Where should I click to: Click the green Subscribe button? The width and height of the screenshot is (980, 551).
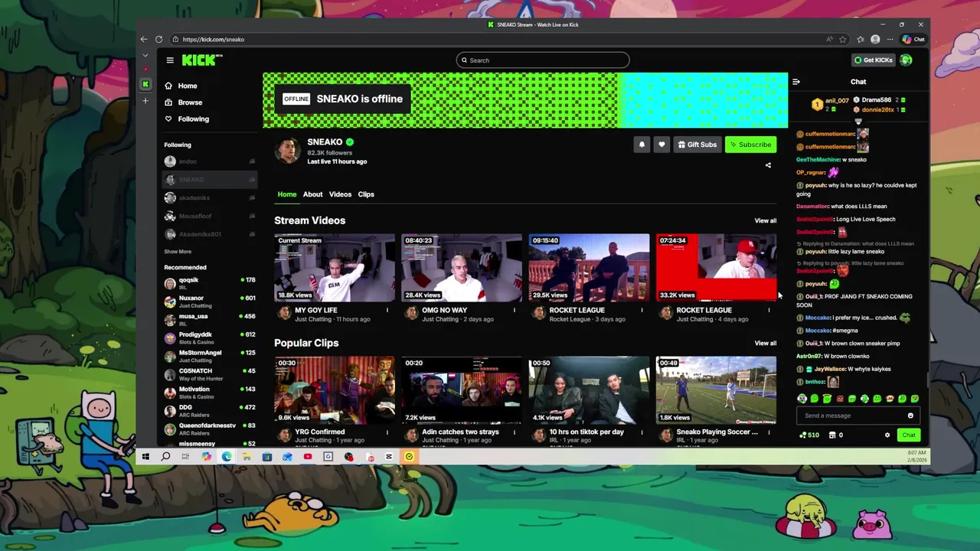[750, 145]
